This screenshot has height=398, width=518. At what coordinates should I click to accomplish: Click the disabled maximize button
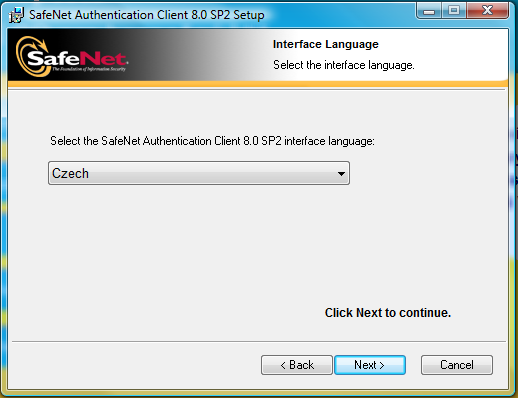click(454, 11)
